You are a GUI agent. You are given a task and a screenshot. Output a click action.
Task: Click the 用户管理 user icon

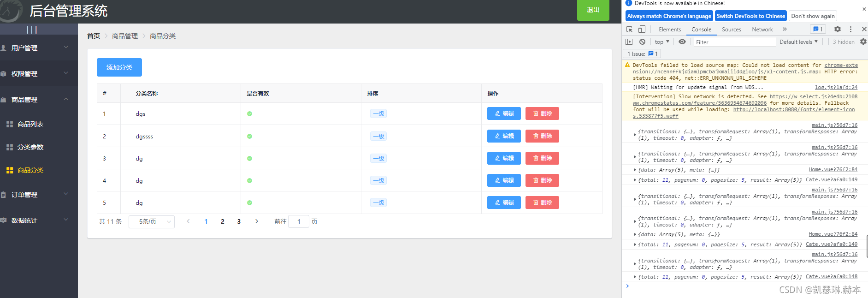point(3,48)
